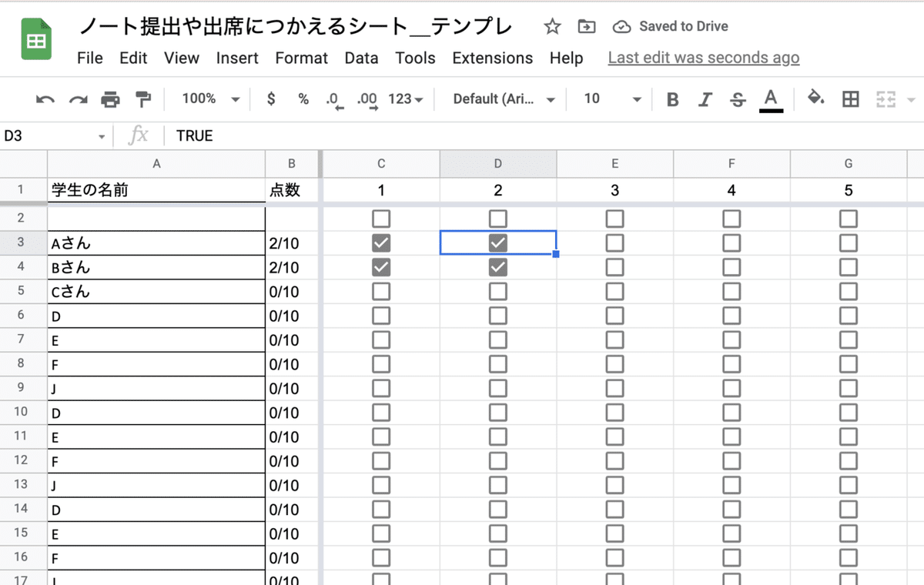This screenshot has height=585, width=924.
Task: Increase decimal places
Action: pyautogui.click(x=367, y=100)
